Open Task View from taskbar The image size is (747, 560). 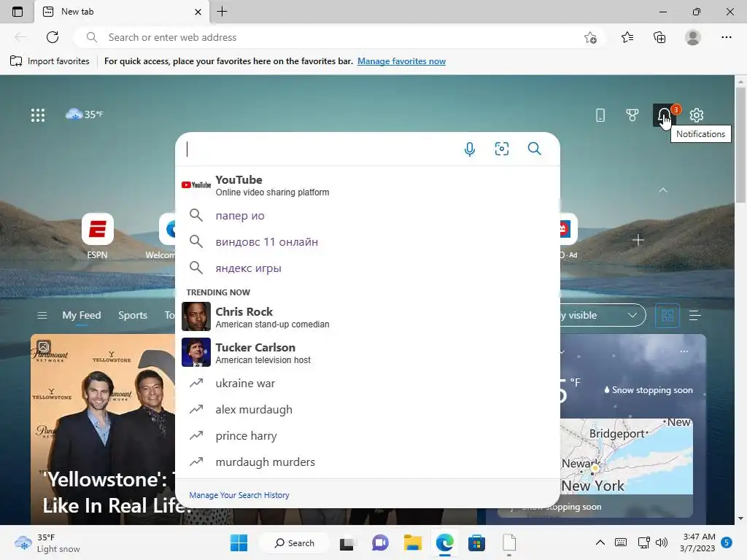[347, 543]
